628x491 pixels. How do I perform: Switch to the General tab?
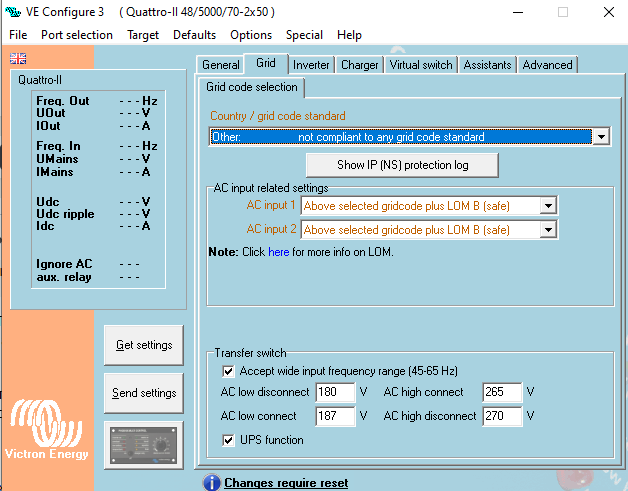pos(221,64)
